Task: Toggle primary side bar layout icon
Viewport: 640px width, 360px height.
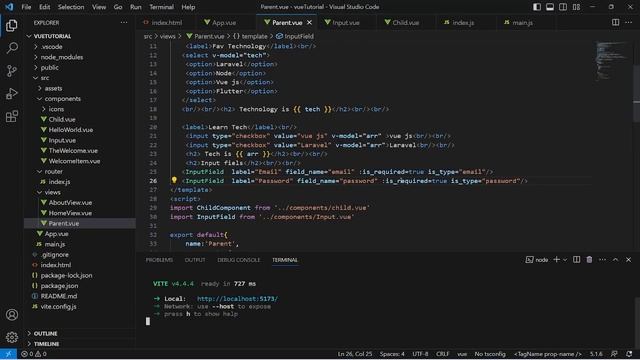Action: click(537, 7)
